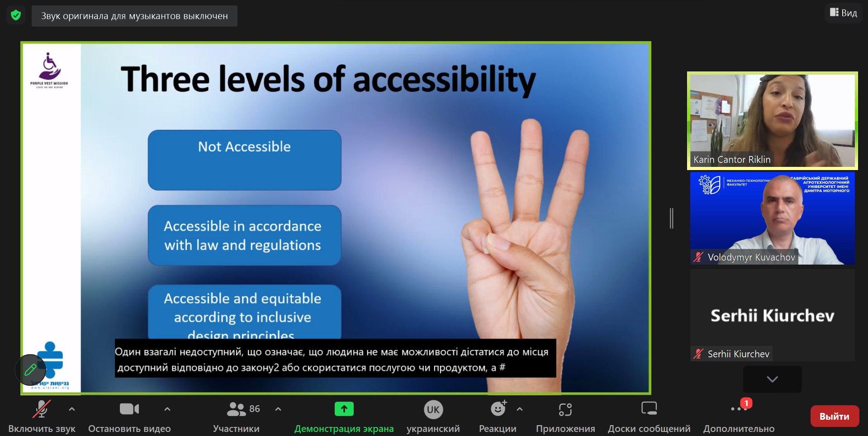The height and width of the screenshot is (436, 868).
Task: Click the panel divider handle beside gallery
Action: 672,218
